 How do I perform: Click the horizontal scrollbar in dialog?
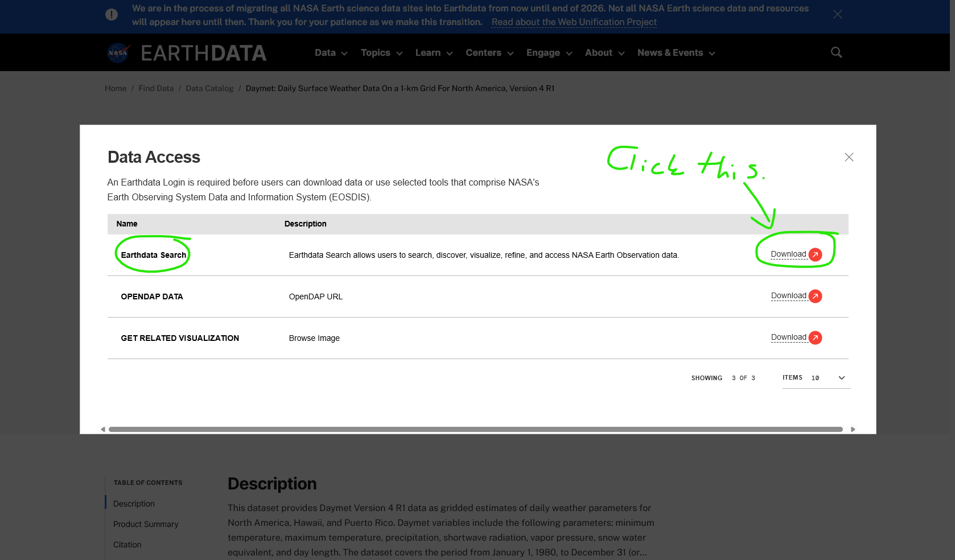tap(475, 429)
